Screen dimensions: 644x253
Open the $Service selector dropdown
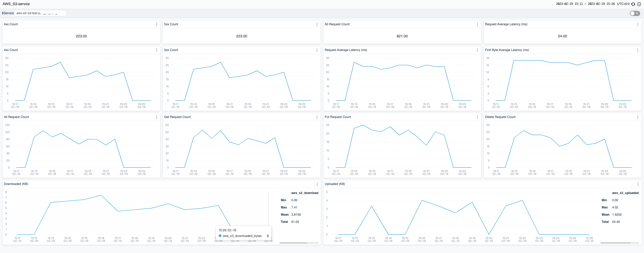tap(40, 13)
